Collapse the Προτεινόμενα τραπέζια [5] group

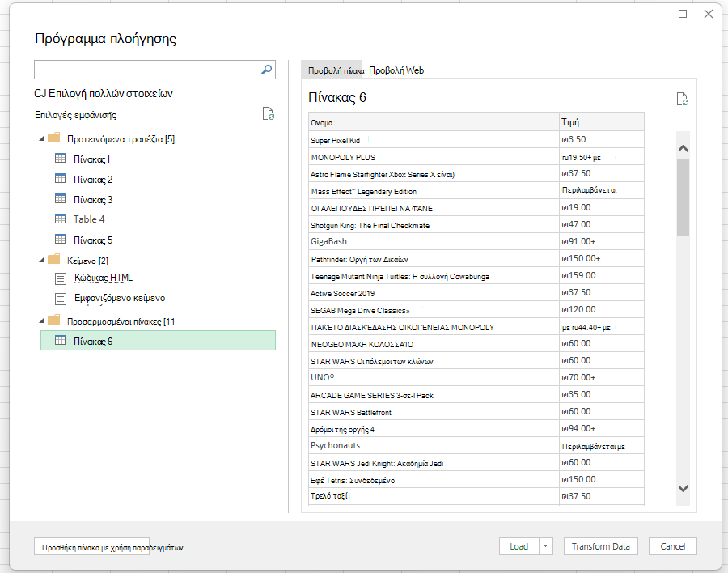[41, 138]
